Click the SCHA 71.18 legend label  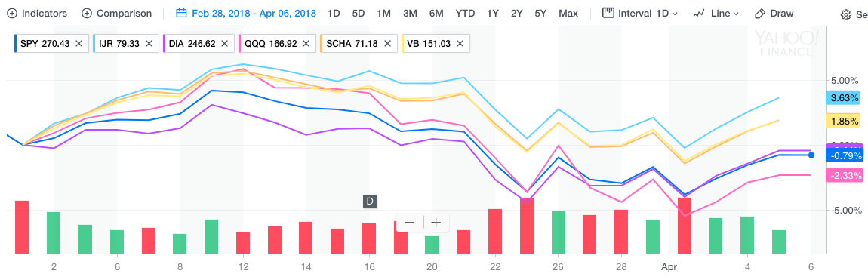pyautogui.click(x=352, y=43)
